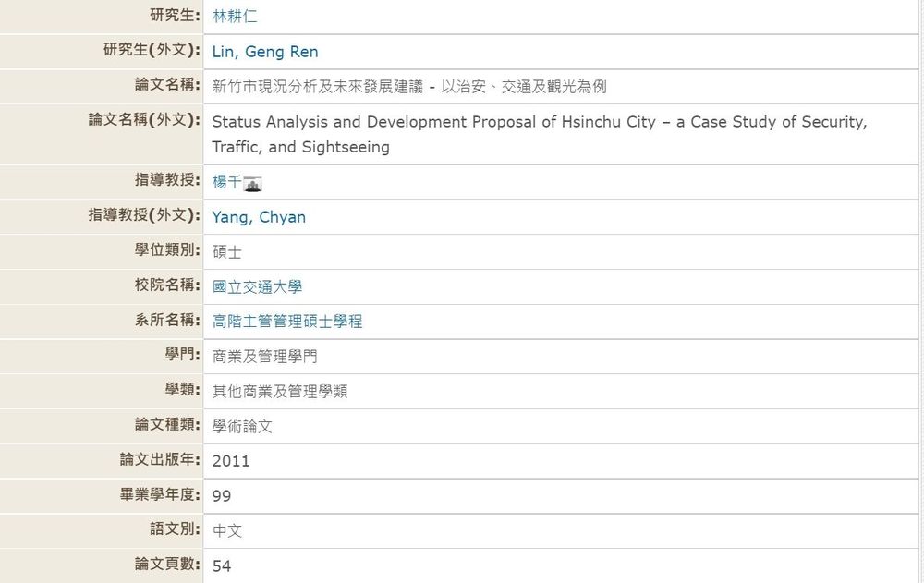Click discipline value 商業及管理學門

[265, 357]
